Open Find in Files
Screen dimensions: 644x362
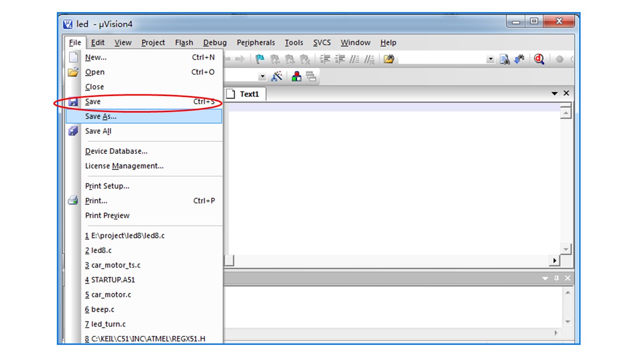(388, 59)
